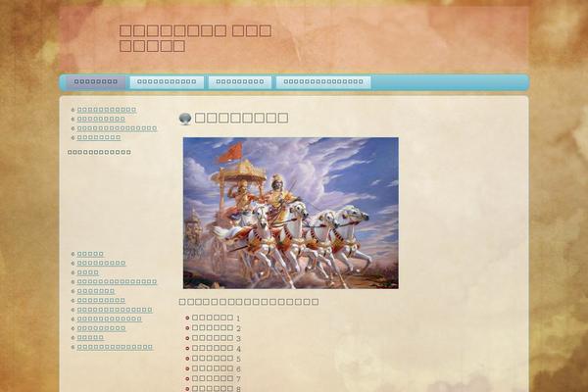Open the chapter list link numbered 6

click(x=217, y=368)
